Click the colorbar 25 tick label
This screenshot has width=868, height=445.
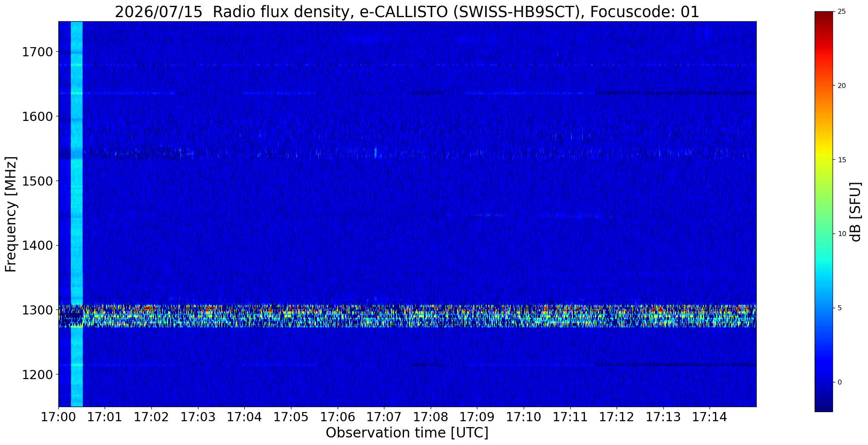tap(842, 12)
